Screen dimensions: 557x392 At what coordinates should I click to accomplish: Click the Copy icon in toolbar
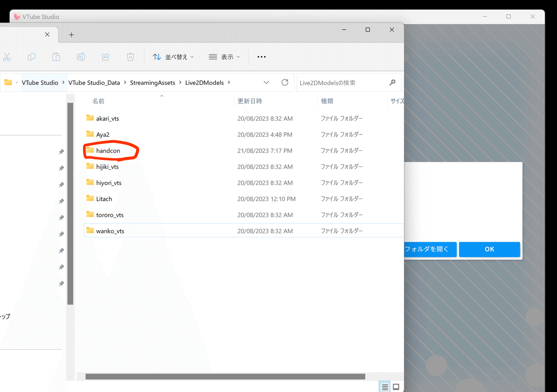tap(32, 57)
